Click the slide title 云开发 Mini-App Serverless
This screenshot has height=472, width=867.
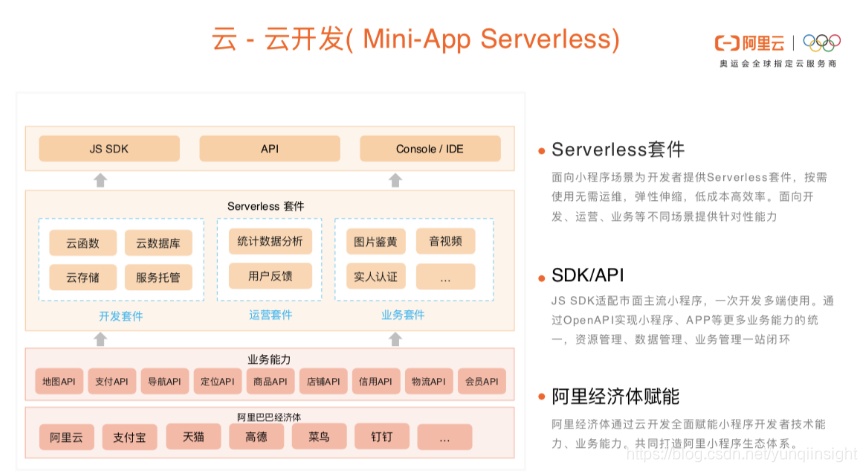[x=416, y=39]
